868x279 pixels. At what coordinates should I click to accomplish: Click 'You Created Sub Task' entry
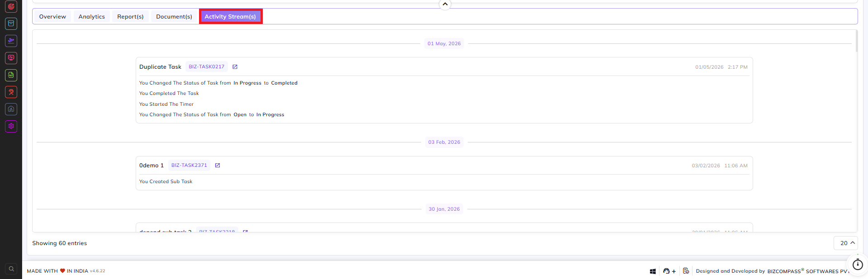coord(166,181)
